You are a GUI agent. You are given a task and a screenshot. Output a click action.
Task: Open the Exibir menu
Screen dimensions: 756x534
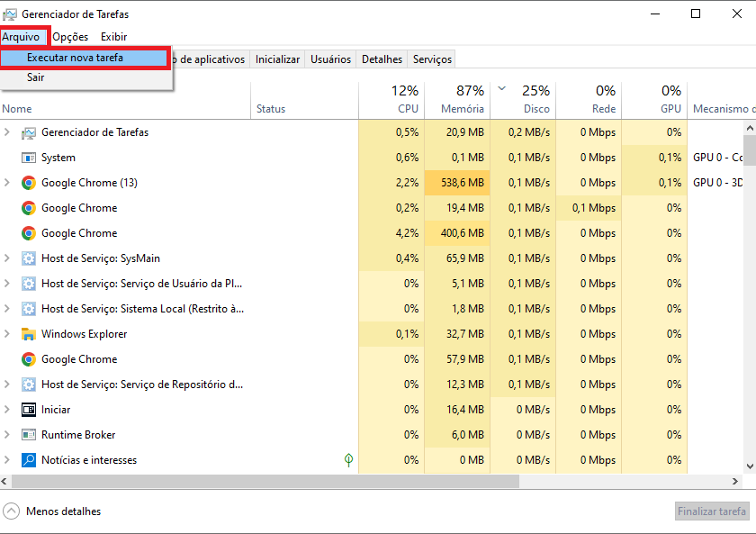click(113, 37)
